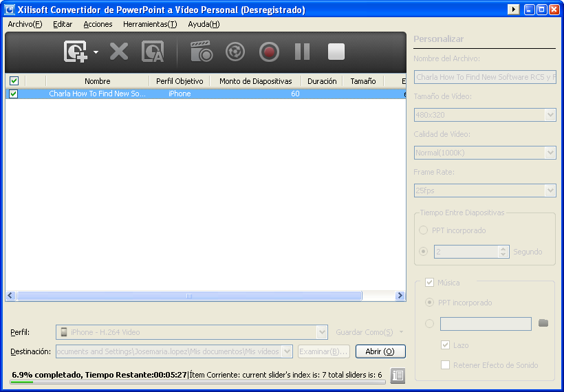
Task: Click the Nombre del Archivo text field
Action: tap(485, 77)
